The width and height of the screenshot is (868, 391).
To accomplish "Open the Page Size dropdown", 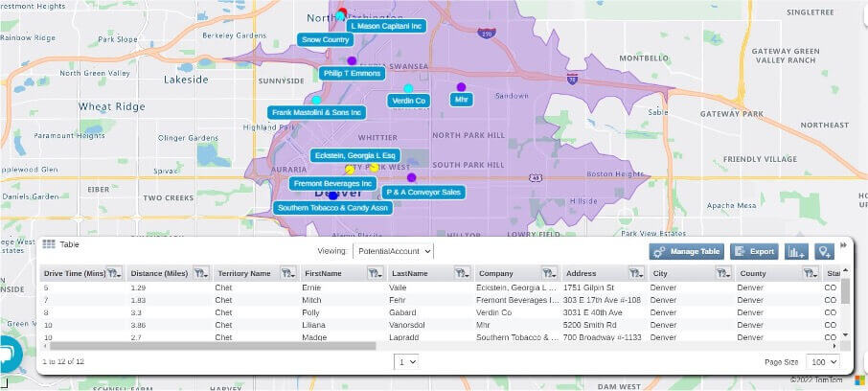I will 823,362.
